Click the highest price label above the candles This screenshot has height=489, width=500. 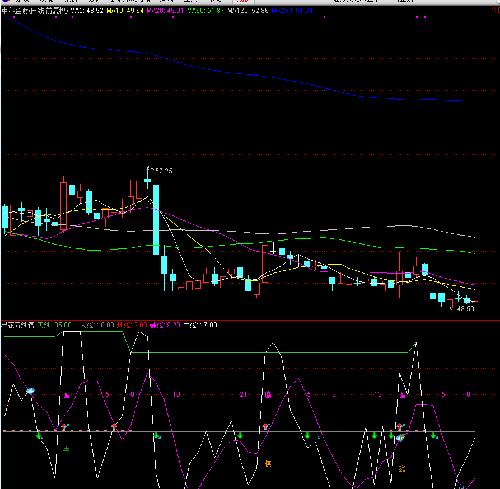(160, 170)
